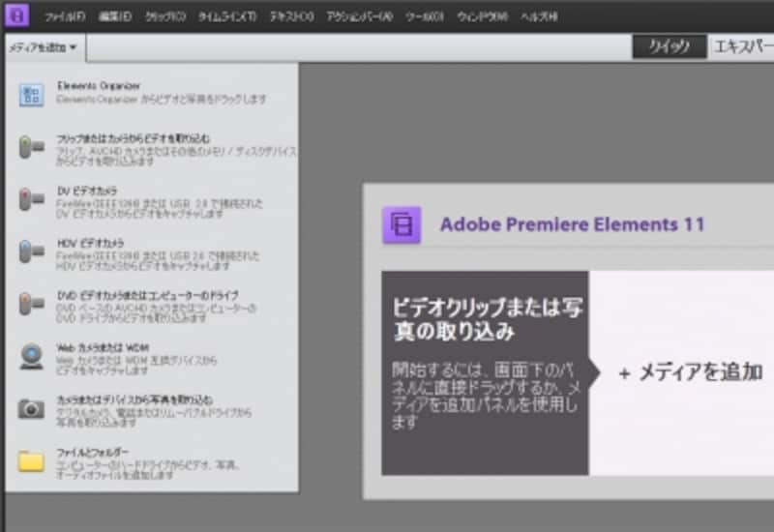Screen dimensions: 774x532
Task: Open the 編集(E) menu
Action: pyautogui.click(x=115, y=16)
